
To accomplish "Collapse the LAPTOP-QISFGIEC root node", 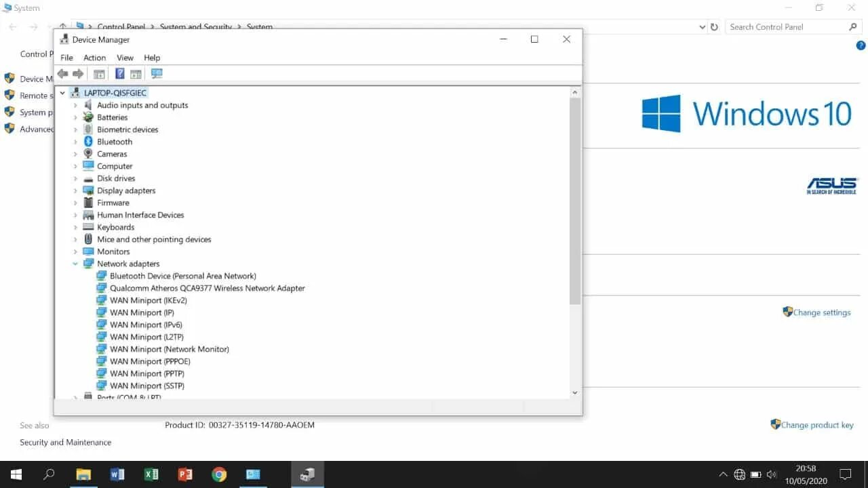I will pyautogui.click(x=62, y=93).
